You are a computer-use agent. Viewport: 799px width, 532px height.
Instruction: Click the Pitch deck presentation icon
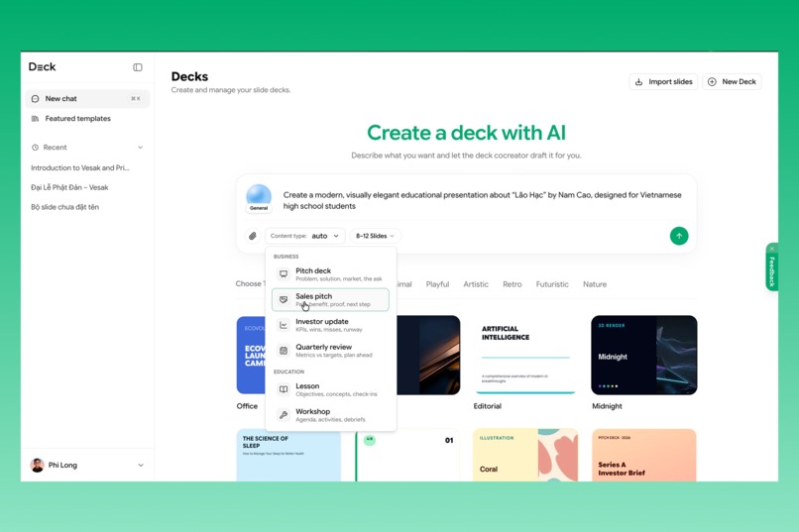point(284,274)
